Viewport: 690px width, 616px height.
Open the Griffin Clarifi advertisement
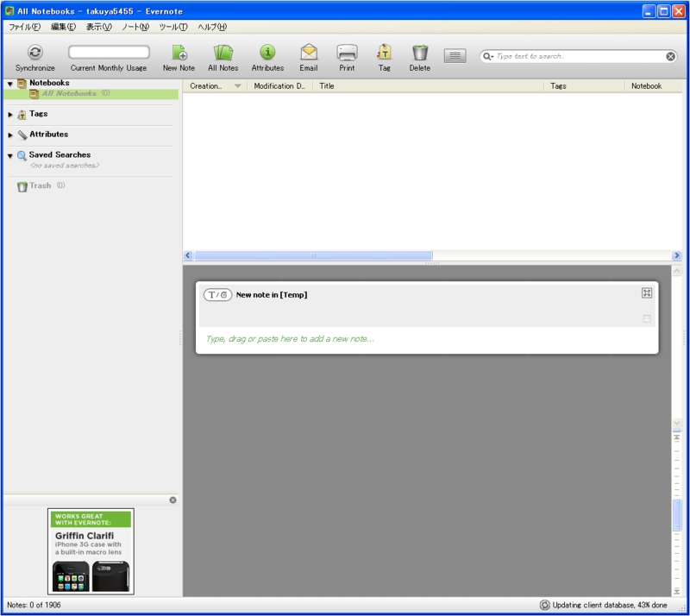[x=91, y=551]
